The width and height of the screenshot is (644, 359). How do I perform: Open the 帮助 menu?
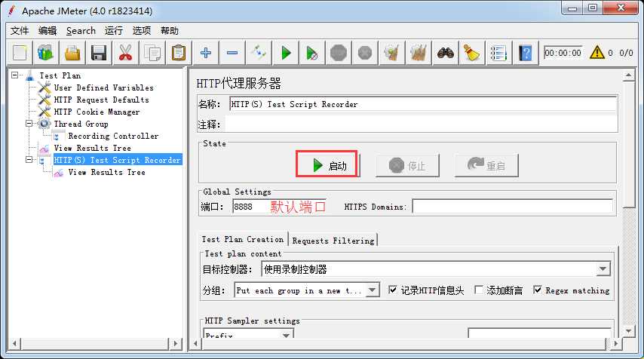[170, 31]
